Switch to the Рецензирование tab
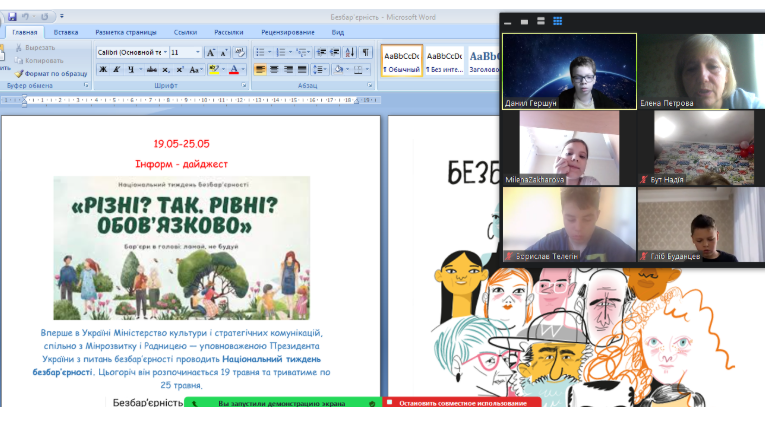Screen dimensions: 771x427 [x=288, y=32]
